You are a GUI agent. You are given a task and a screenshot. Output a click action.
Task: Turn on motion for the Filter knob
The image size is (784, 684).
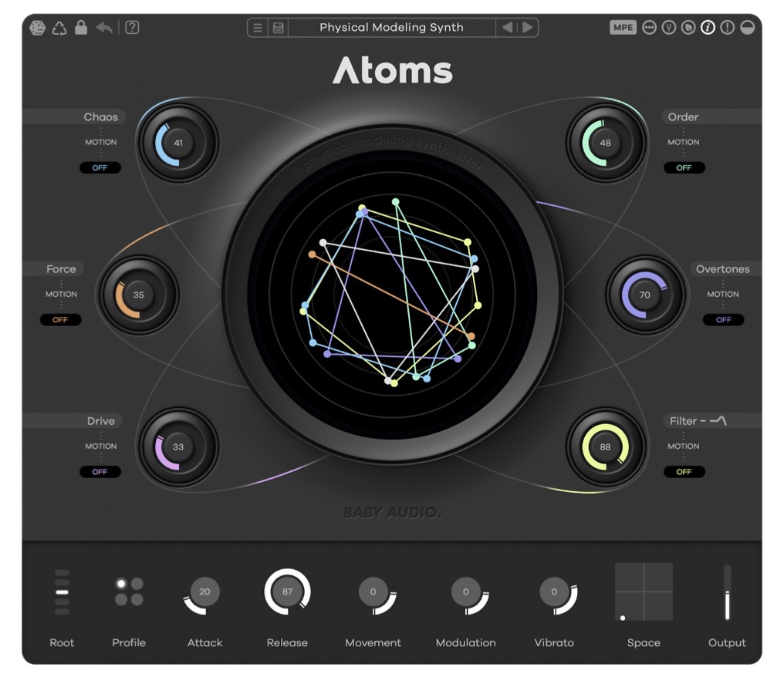(684, 471)
